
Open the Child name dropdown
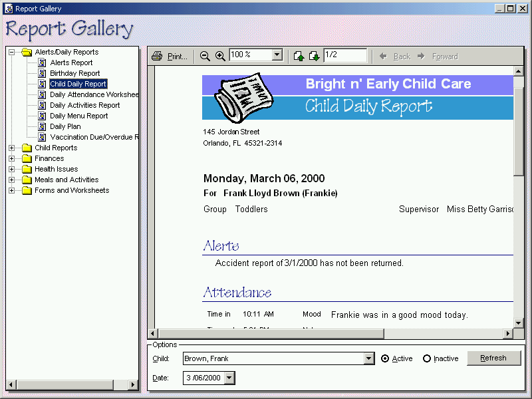pos(369,358)
